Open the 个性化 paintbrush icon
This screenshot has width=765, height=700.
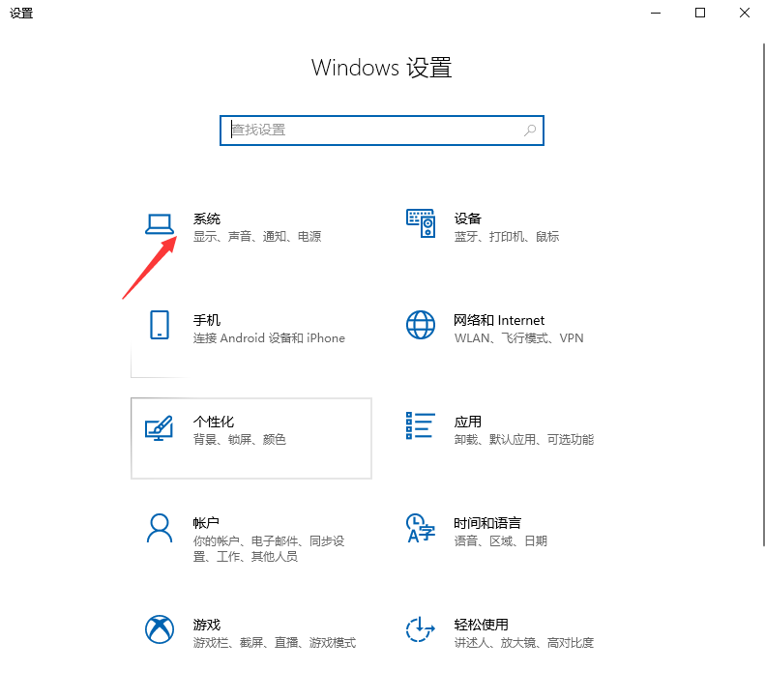click(x=159, y=427)
